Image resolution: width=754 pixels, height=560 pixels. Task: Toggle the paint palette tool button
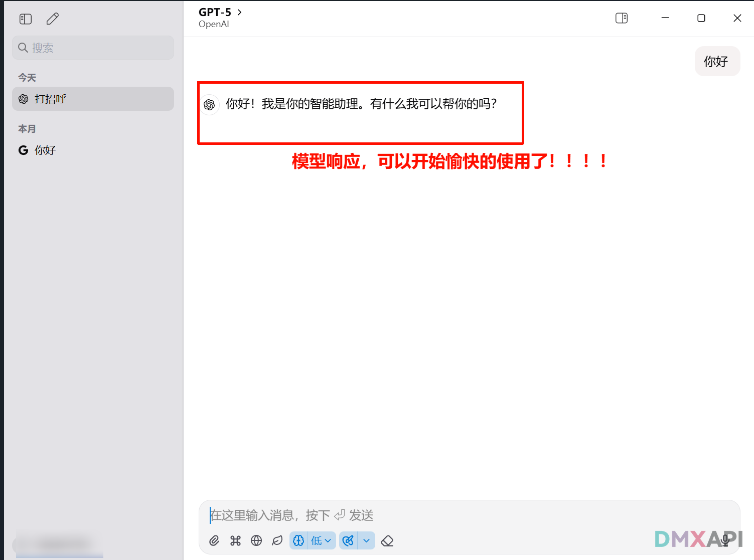348,540
